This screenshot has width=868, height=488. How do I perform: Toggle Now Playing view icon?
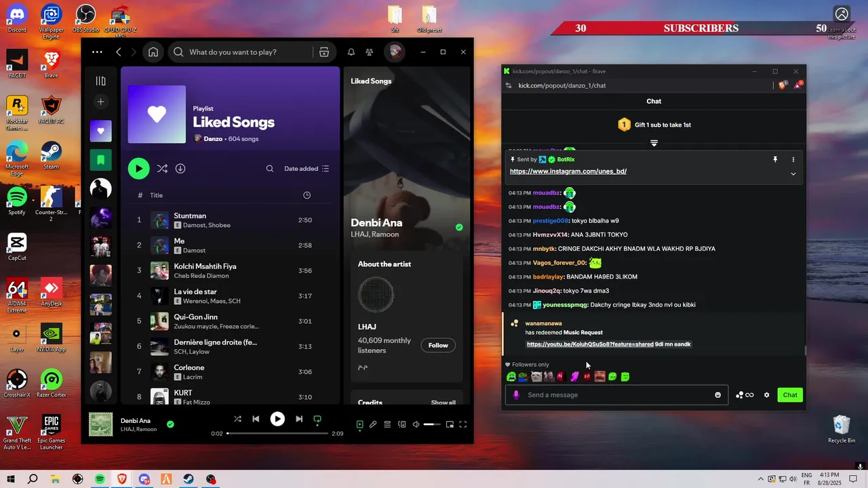point(360,424)
